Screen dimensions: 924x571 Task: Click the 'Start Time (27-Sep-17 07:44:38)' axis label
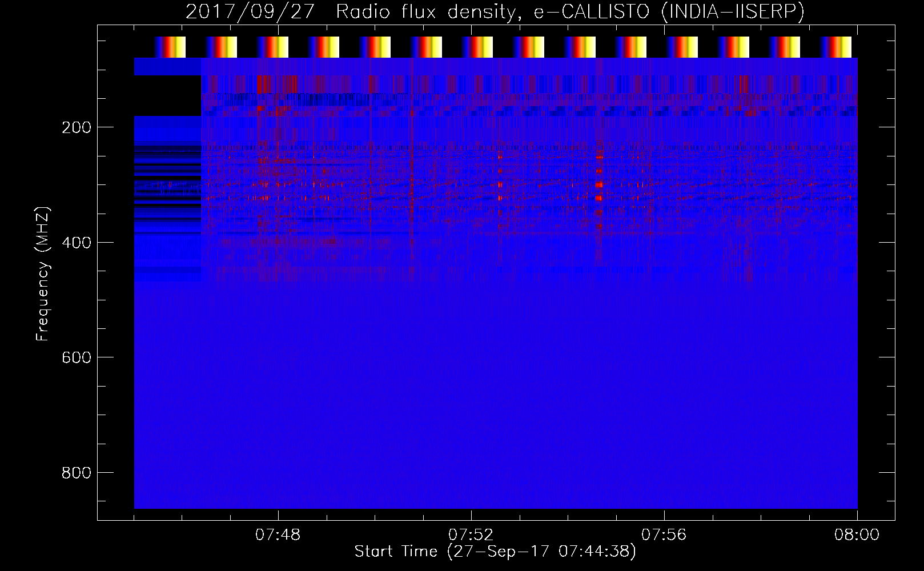click(x=495, y=552)
